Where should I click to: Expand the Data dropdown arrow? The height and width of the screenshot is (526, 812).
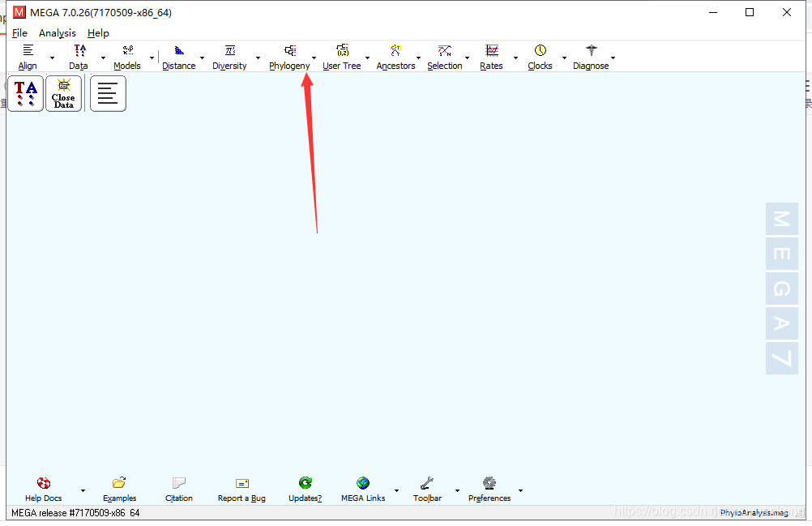(103, 58)
